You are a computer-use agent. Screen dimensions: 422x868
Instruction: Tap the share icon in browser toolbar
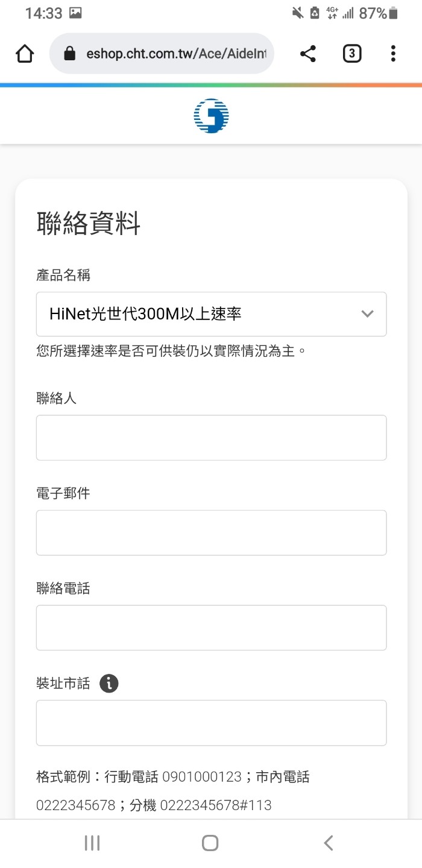tap(308, 54)
